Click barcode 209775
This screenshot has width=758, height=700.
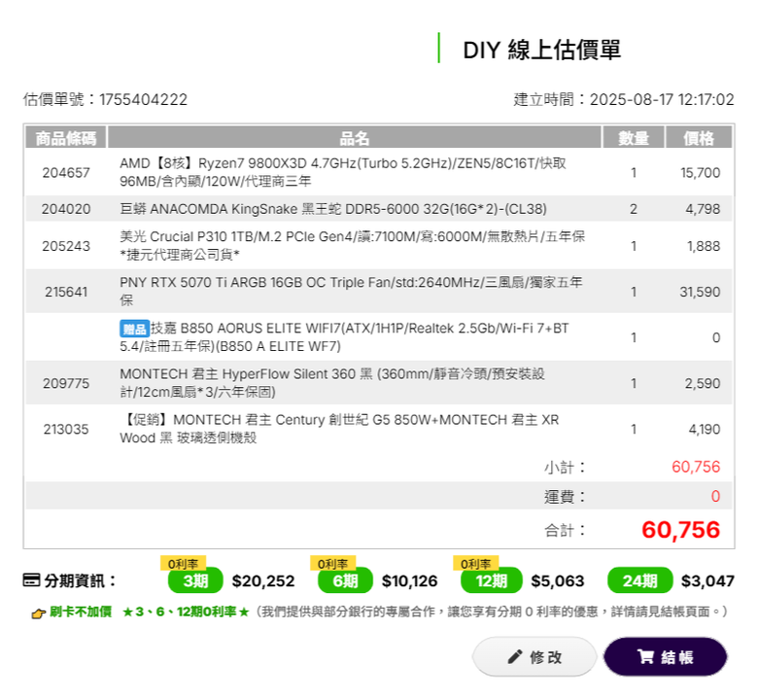click(66, 384)
